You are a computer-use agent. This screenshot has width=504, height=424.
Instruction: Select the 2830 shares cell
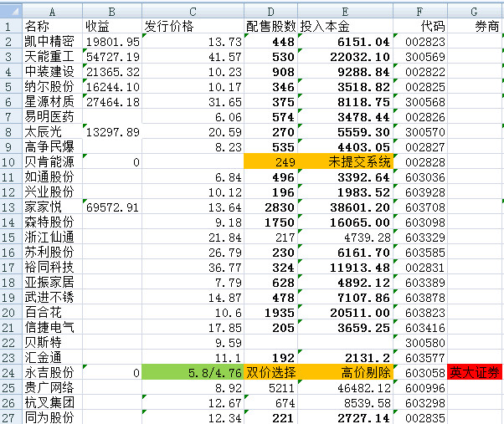tap(271, 207)
